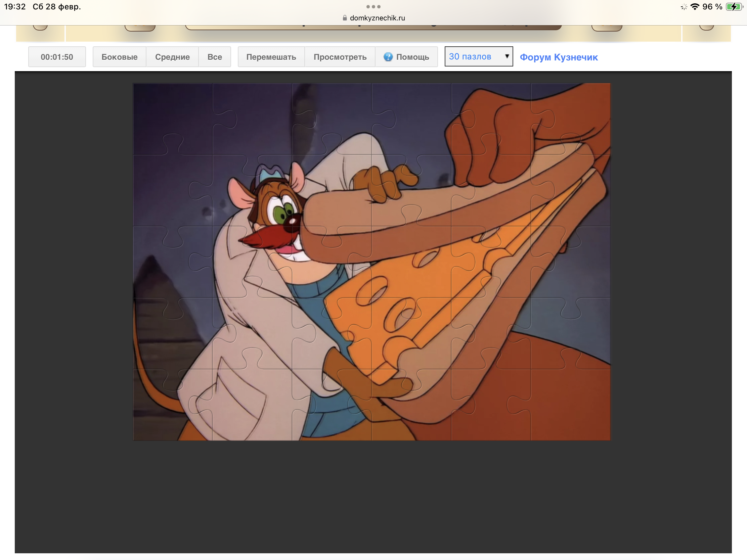Screen dimensions: 747x560
Task: Click the blue question mark help icon
Action: coord(388,57)
